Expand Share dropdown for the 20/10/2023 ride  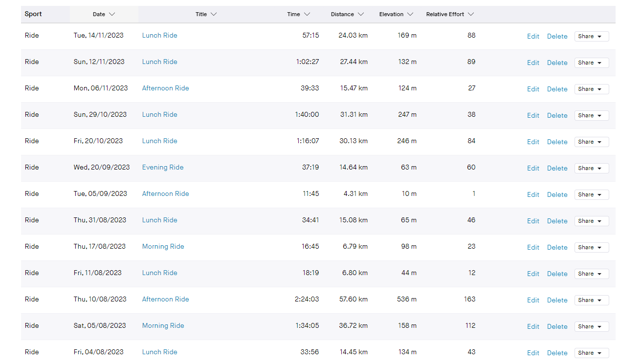tap(591, 142)
